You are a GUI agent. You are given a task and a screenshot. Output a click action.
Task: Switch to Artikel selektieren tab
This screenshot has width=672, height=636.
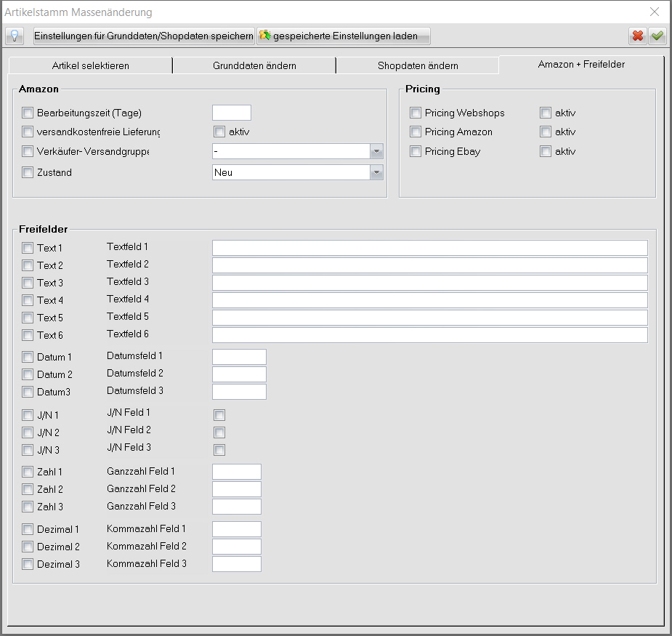pos(90,65)
